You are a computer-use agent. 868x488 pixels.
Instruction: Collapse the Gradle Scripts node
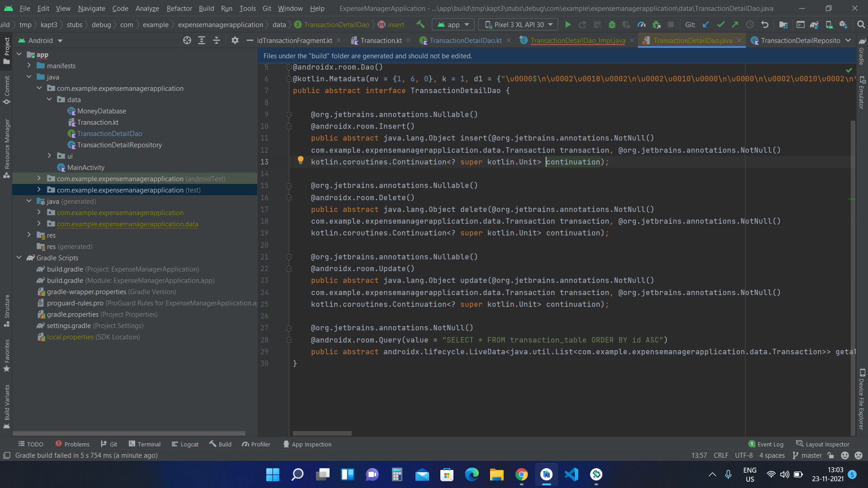pyautogui.click(x=19, y=258)
